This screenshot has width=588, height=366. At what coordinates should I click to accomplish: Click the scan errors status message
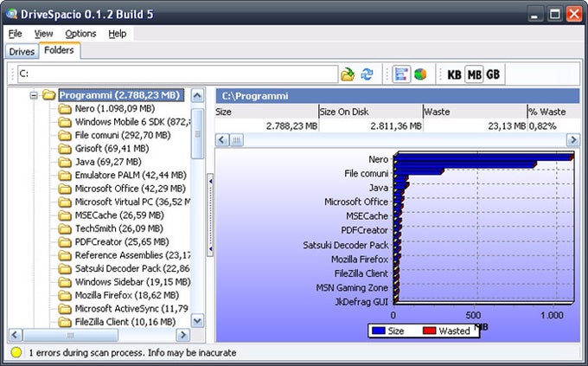(132, 353)
